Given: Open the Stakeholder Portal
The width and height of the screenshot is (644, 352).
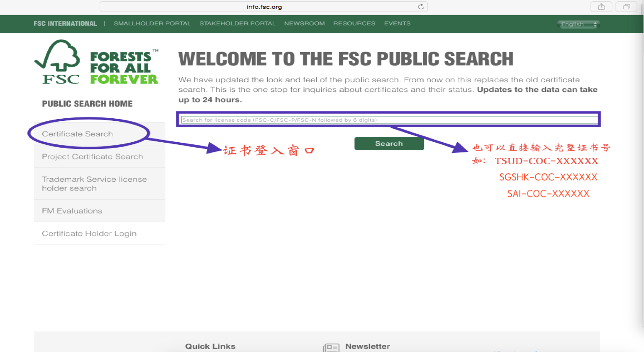Looking at the screenshot, I should pyautogui.click(x=238, y=23).
